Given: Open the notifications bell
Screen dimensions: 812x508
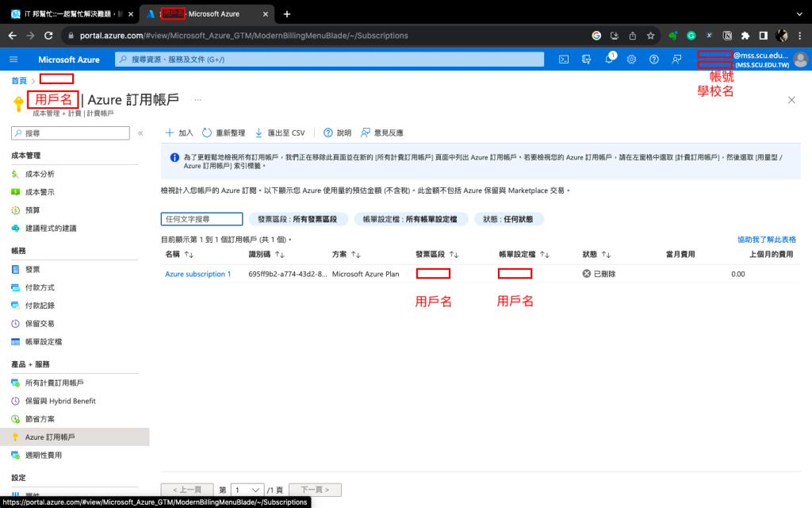Looking at the screenshot, I should tap(609, 59).
